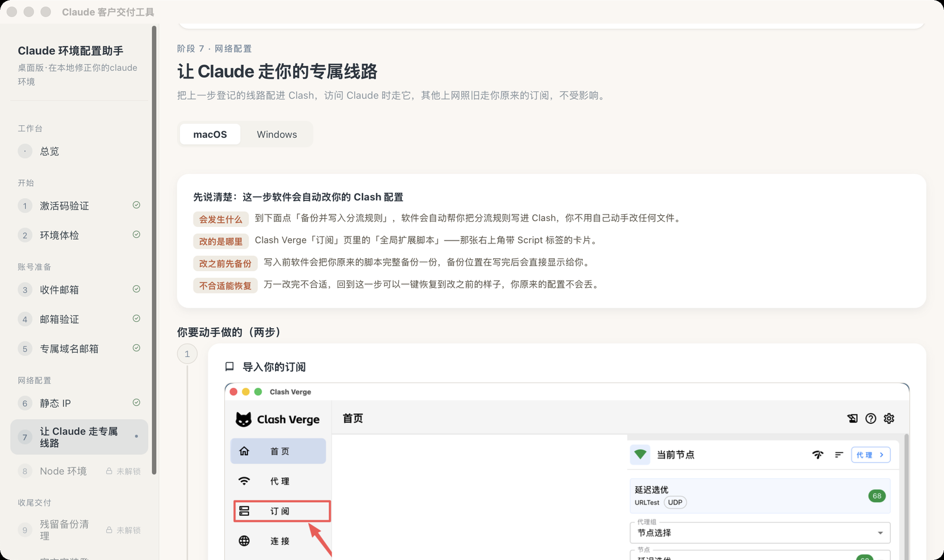Click the wifi test icon in 当前节点 card
The image size is (944, 560).
tap(818, 454)
